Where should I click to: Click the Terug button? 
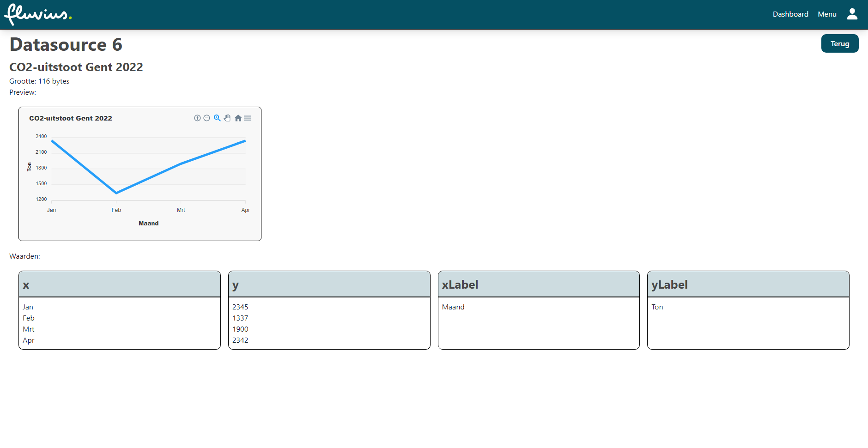pos(839,43)
